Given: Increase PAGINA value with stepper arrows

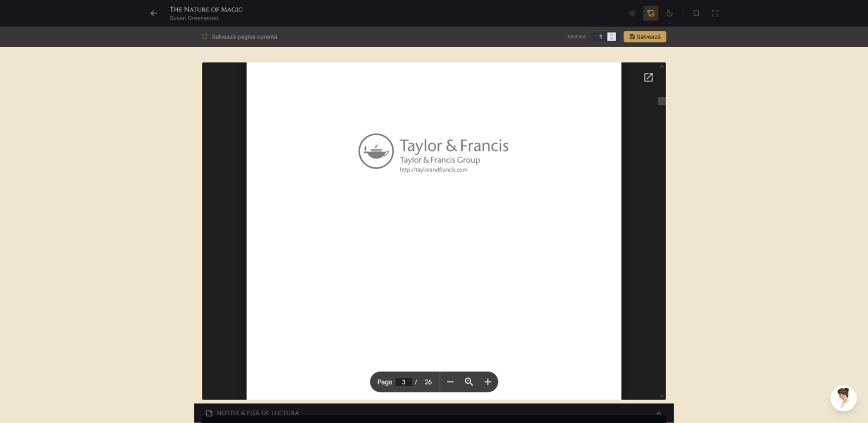Looking at the screenshot, I should (x=611, y=34).
